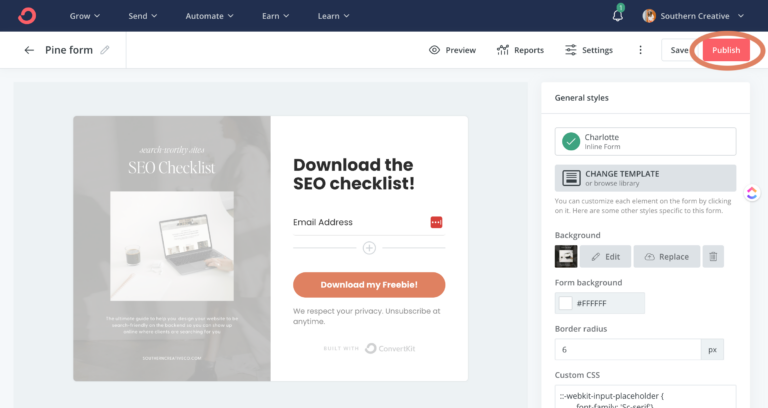
Task: Open the form background color swatch
Action: [x=565, y=303]
